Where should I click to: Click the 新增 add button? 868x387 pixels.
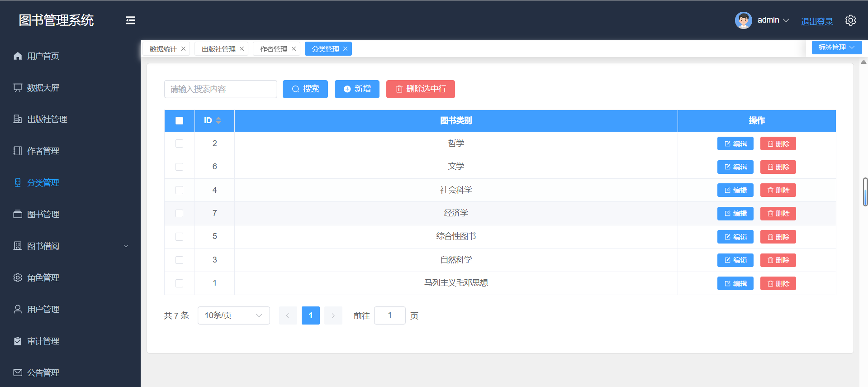point(357,89)
